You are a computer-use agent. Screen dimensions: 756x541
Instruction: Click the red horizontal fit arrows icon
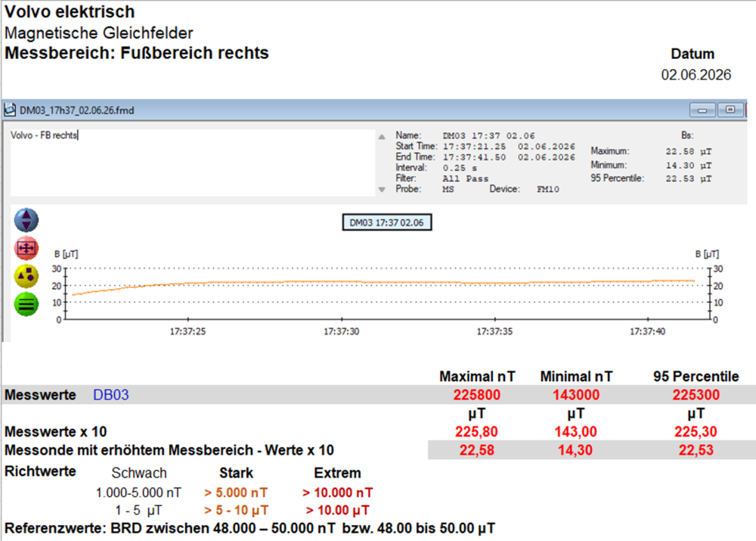[x=26, y=248]
